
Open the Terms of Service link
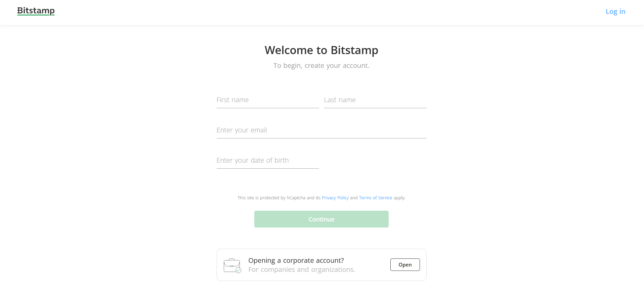click(375, 198)
